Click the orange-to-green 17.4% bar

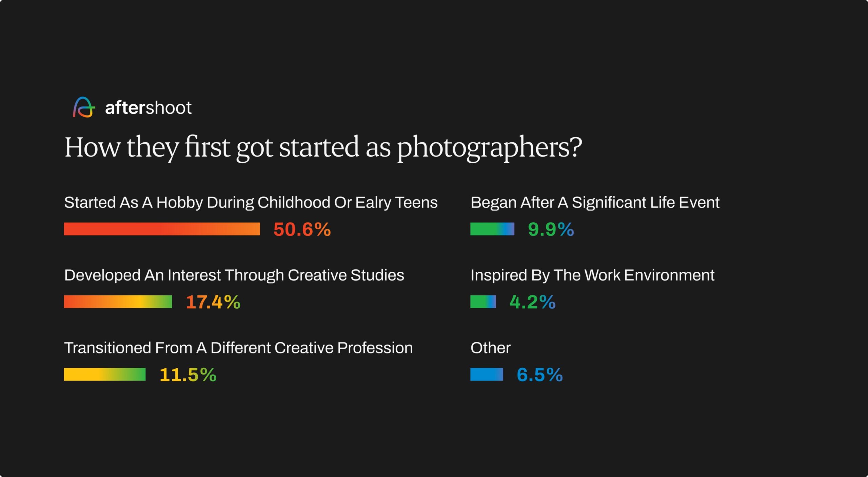click(118, 302)
